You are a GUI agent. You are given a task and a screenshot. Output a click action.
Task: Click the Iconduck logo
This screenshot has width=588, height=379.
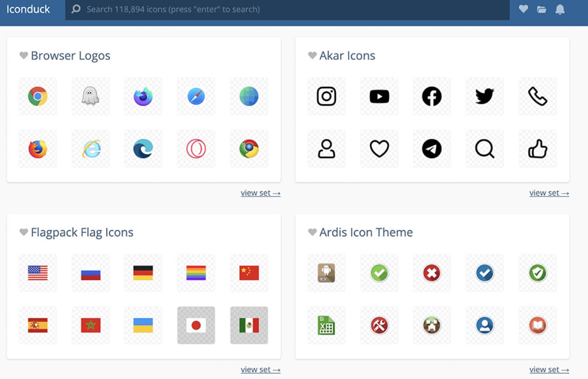click(x=28, y=9)
